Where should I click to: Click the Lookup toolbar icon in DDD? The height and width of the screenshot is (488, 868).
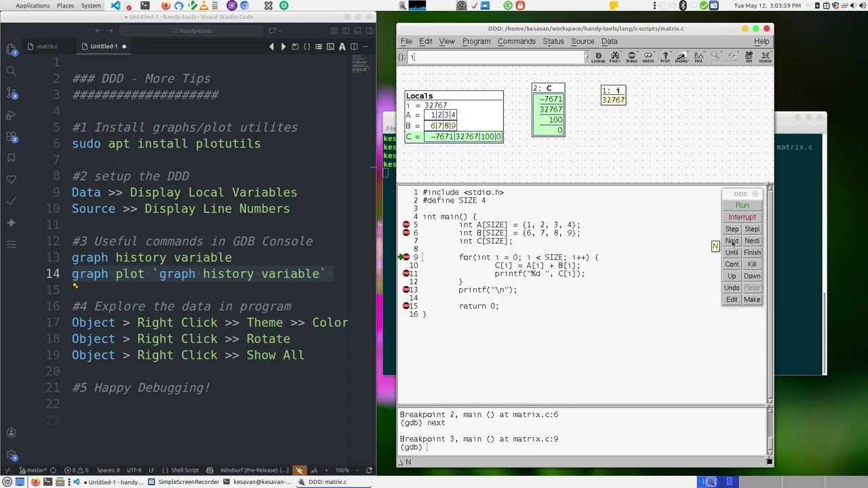[598, 58]
